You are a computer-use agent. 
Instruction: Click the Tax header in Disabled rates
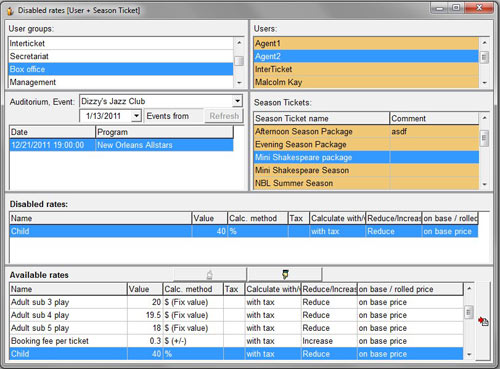[299, 218]
